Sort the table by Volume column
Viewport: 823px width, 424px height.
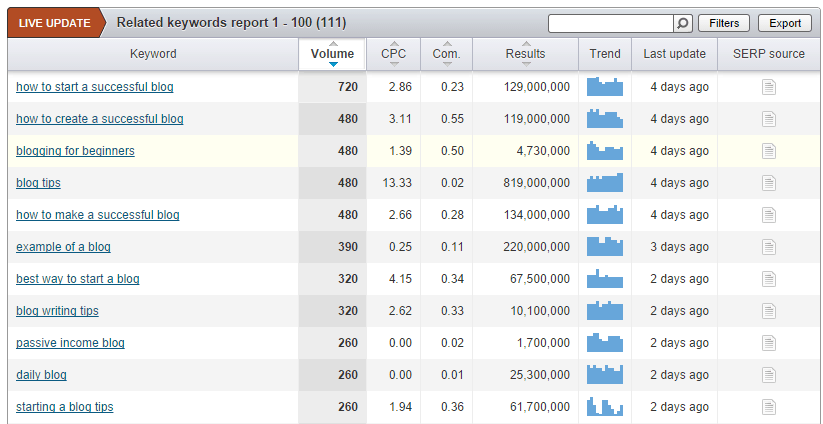tap(332, 54)
